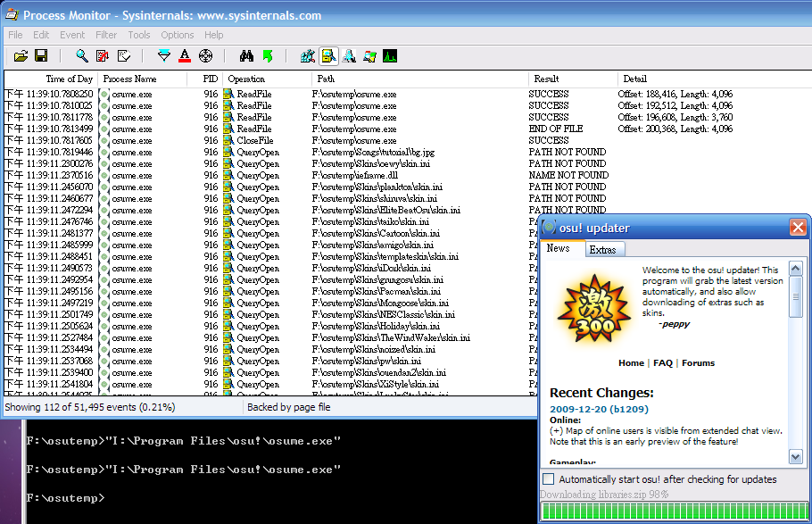Click the green Jump To arrow icon
Image resolution: width=812 pixels, height=524 pixels.
tap(268, 56)
